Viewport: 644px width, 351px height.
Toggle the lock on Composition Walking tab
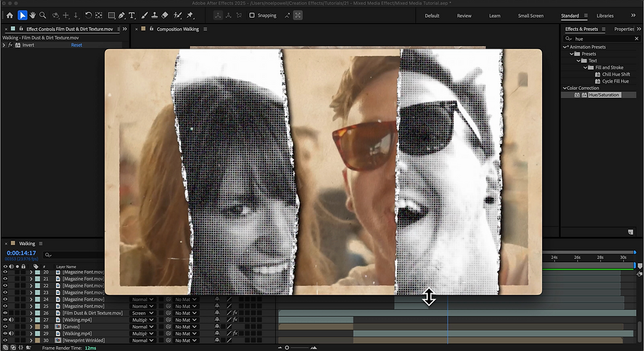tap(152, 29)
